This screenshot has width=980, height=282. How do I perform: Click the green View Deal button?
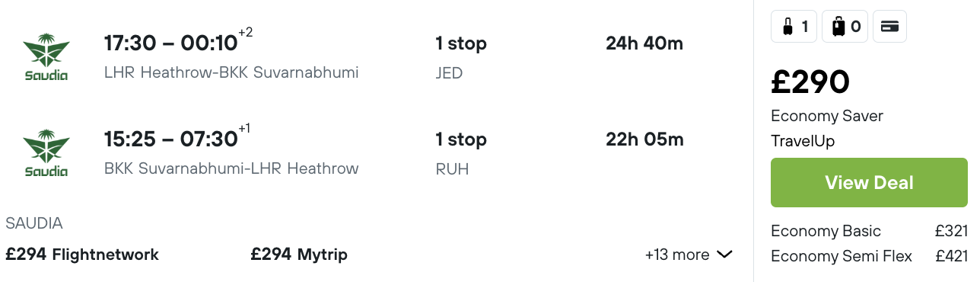[x=869, y=183]
